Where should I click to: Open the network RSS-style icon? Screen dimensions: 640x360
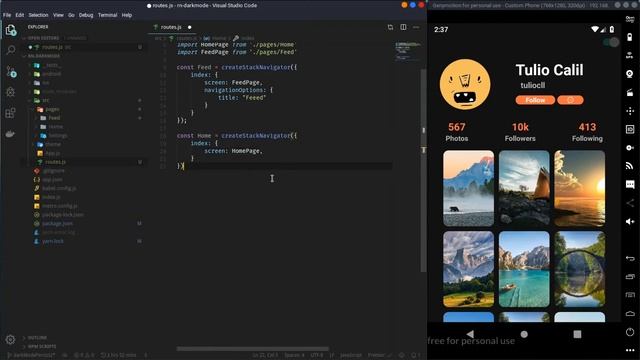tap(629, 166)
